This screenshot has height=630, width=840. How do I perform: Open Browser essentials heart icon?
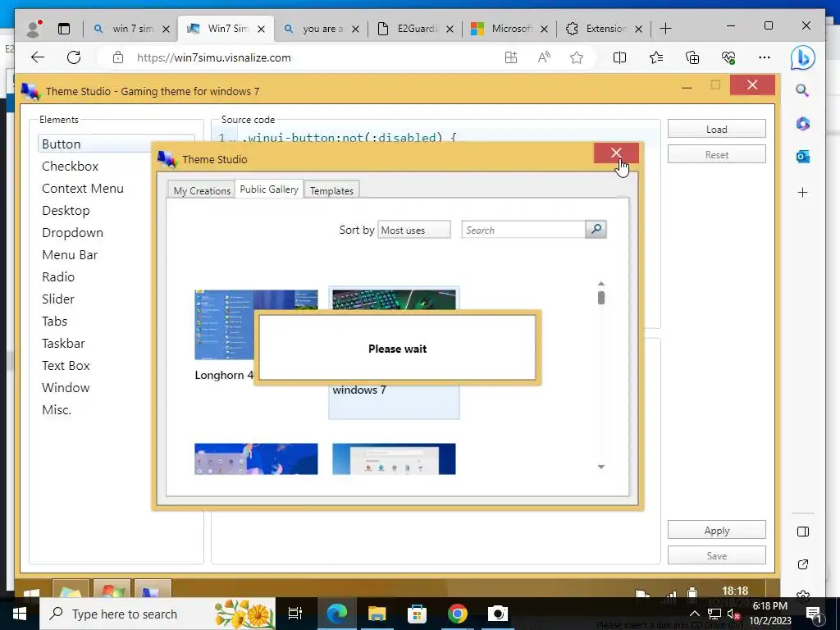click(728, 57)
